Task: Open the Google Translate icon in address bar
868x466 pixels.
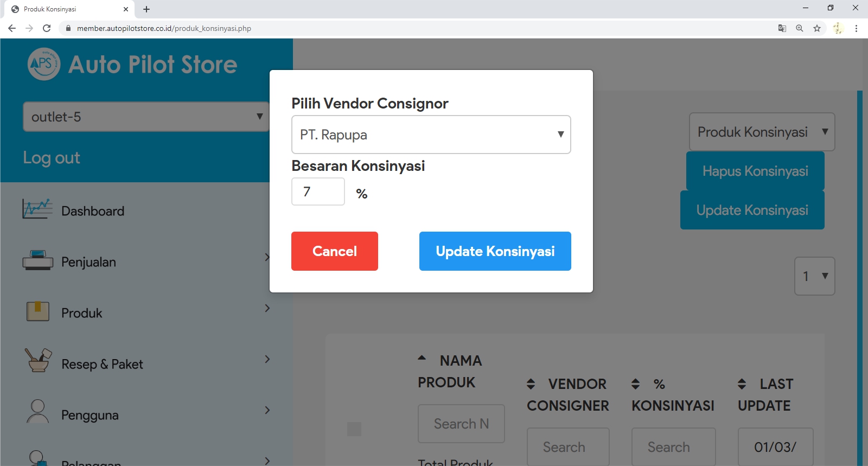Action: (x=782, y=28)
